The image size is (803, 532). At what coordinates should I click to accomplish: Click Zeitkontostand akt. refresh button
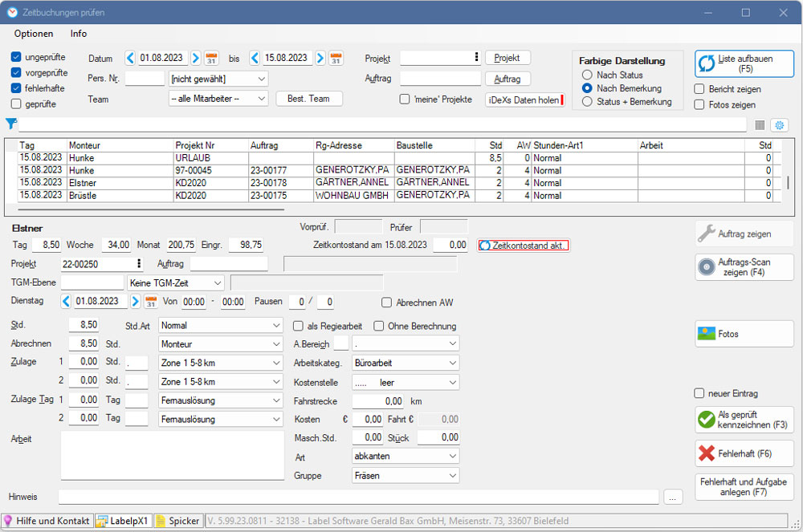click(x=523, y=246)
